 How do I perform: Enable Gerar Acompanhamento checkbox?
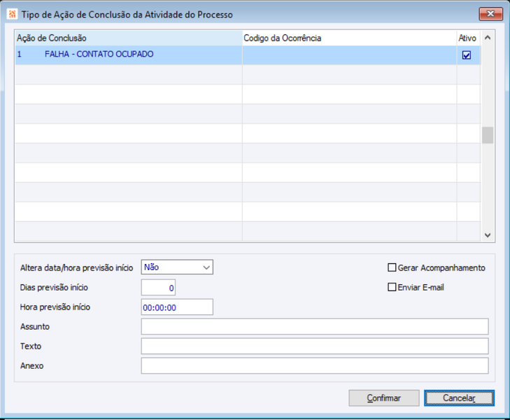coord(392,267)
